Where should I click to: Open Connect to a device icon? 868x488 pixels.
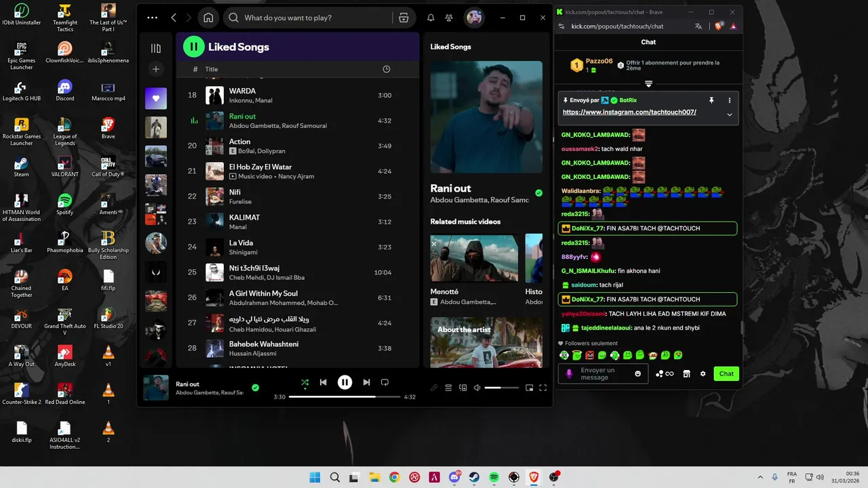462,388
